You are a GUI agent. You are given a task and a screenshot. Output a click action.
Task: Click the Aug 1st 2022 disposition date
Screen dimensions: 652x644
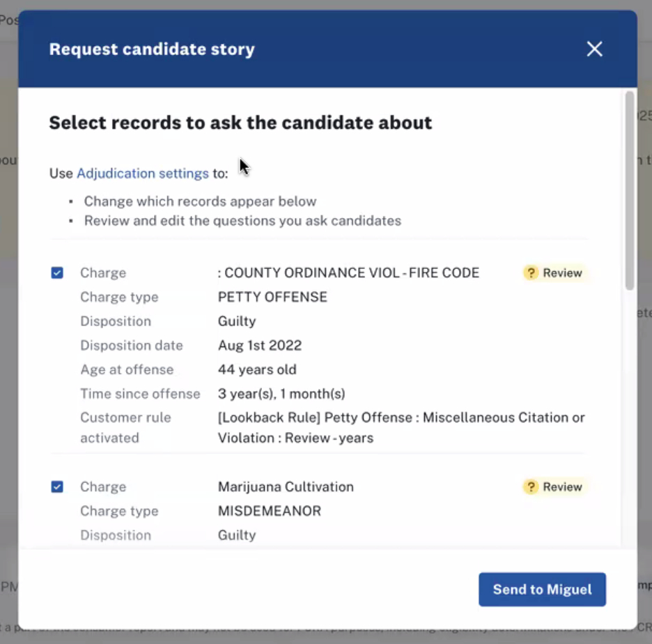260,346
